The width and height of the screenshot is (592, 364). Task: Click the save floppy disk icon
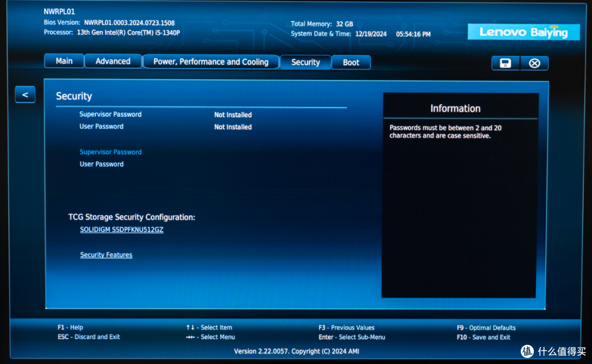pos(505,63)
